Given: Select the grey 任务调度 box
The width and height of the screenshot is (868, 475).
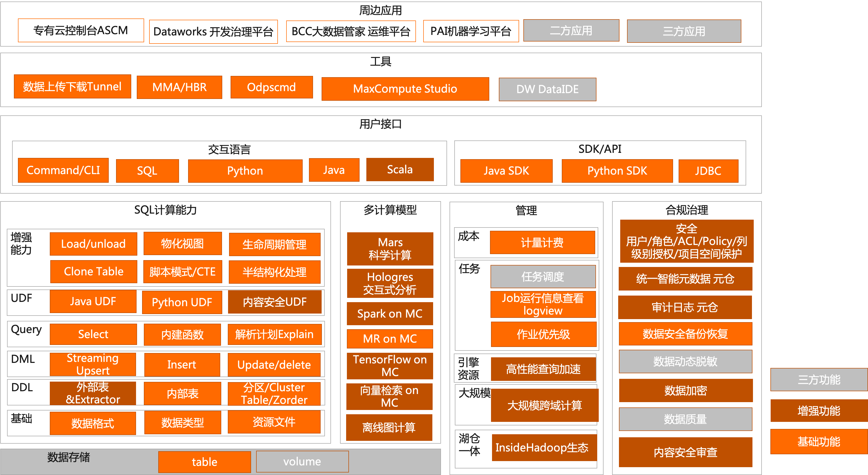Looking at the screenshot, I should (543, 277).
